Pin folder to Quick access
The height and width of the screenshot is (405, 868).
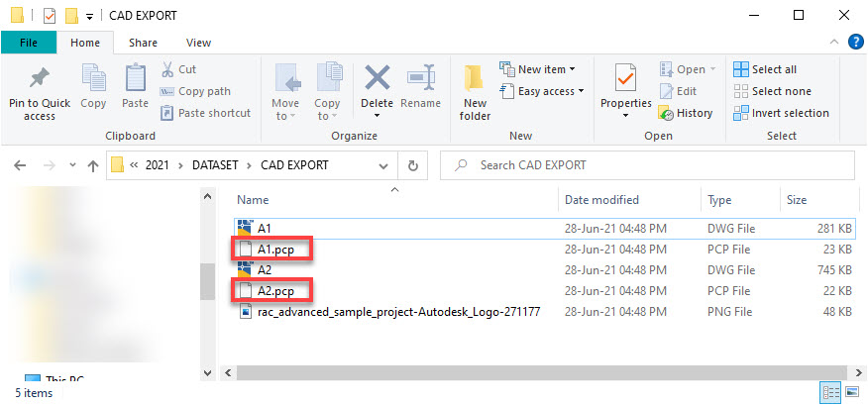(x=40, y=93)
